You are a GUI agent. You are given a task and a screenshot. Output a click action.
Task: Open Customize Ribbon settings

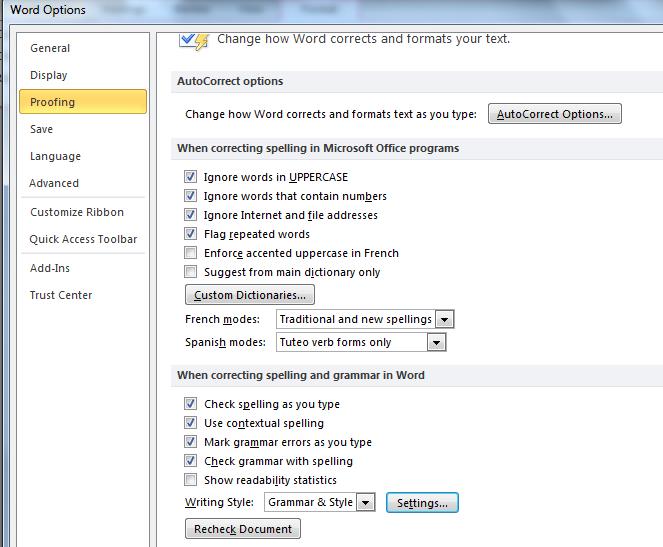tap(77, 212)
